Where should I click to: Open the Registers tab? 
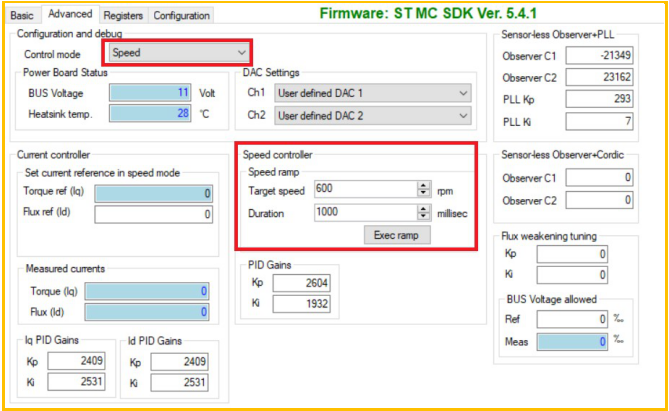point(124,15)
